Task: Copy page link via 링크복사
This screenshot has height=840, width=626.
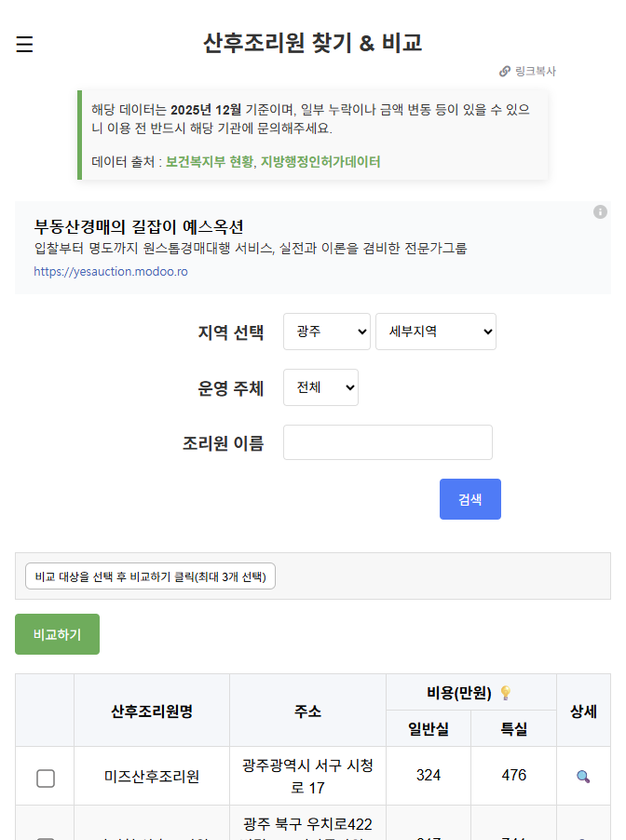Action: 527,72
